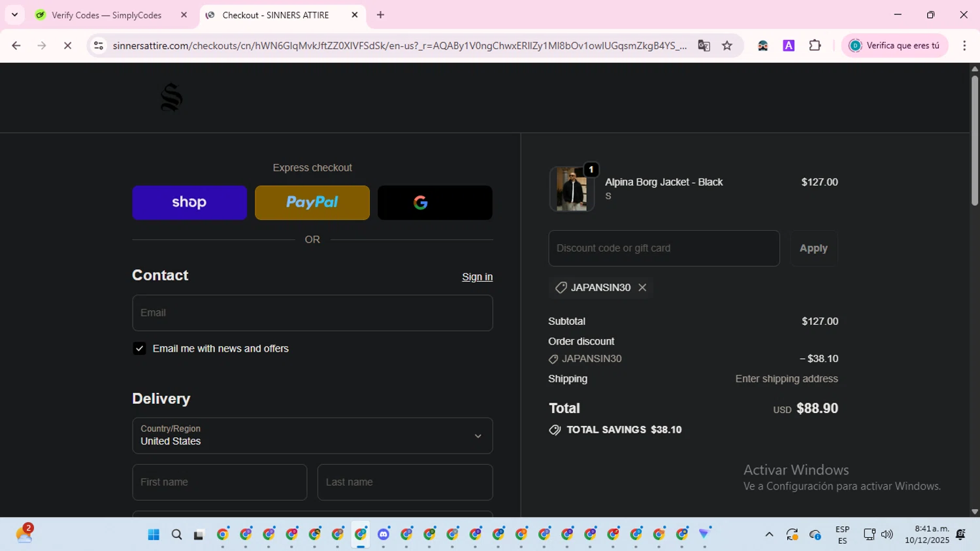Open the Extensions puzzle menu

(x=815, y=46)
